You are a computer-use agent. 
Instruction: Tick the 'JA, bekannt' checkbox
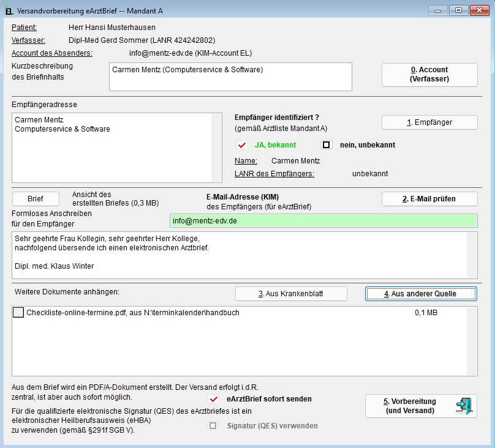241,145
